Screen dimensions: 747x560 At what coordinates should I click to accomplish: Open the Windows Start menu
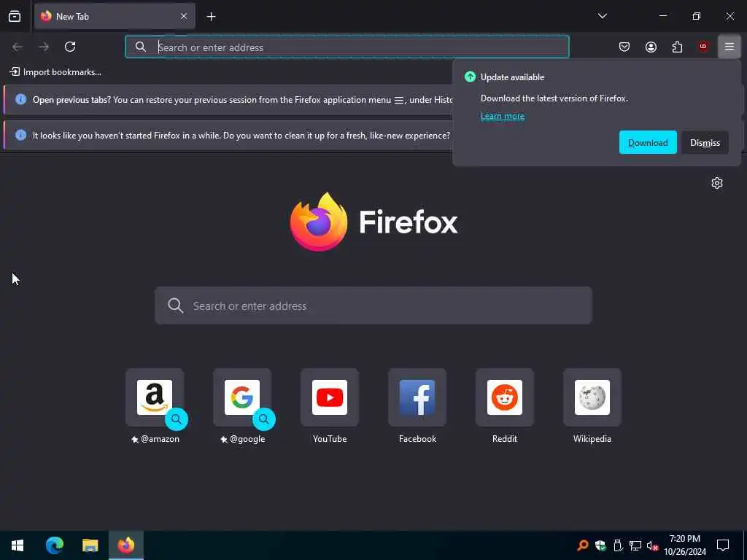coord(18,545)
